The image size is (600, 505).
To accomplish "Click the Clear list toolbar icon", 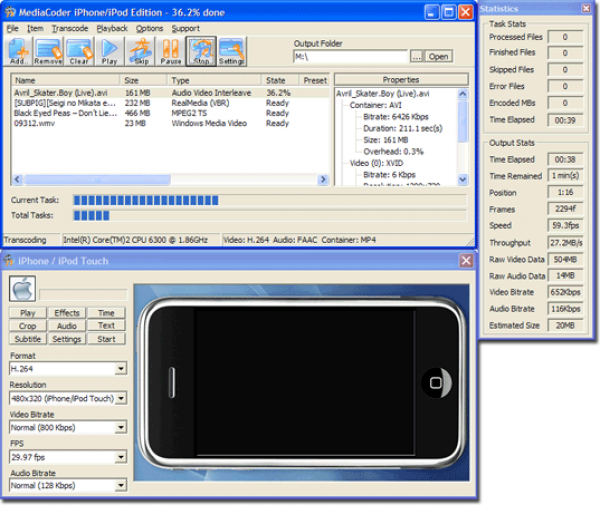I will pos(80,50).
